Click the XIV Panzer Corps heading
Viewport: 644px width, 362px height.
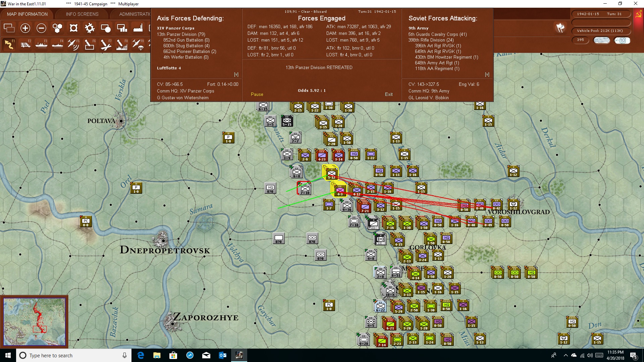pos(175,28)
